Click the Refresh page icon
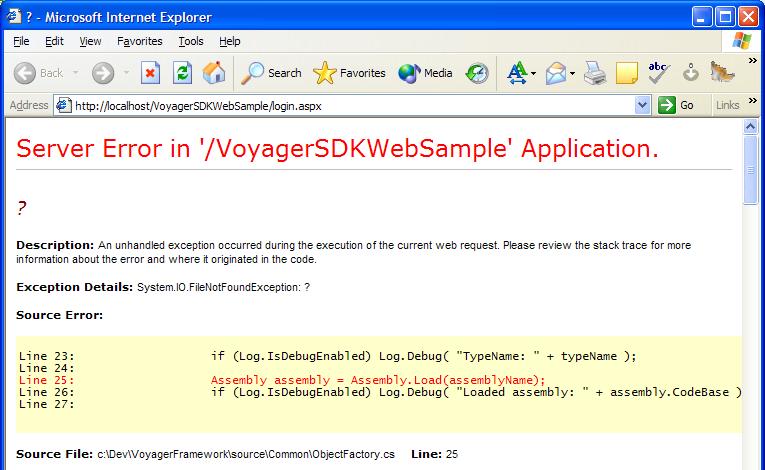This screenshot has width=765, height=470. pyautogui.click(x=182, y=73)
